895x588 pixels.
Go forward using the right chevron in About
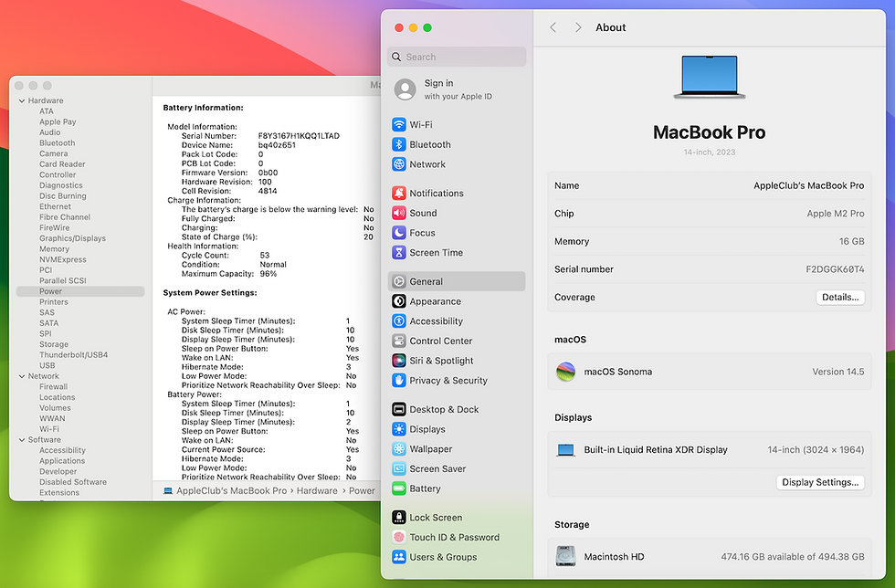578,27
